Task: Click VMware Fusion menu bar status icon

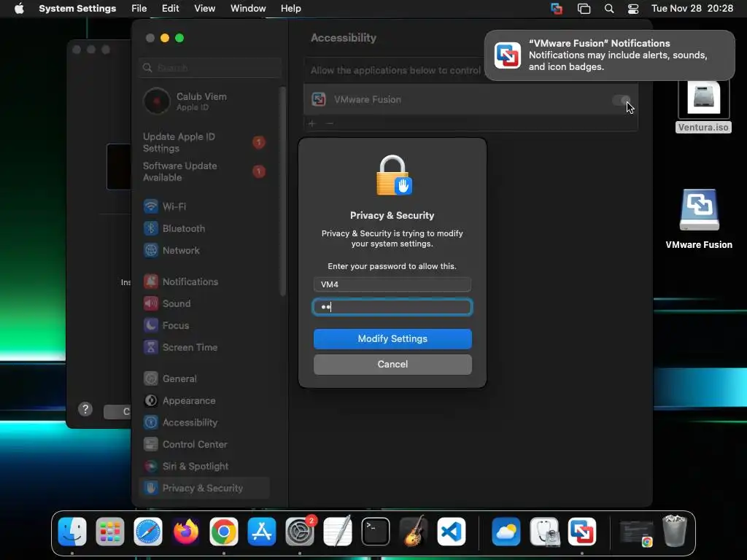Action: pyautogui.click(x=557, y=9)
